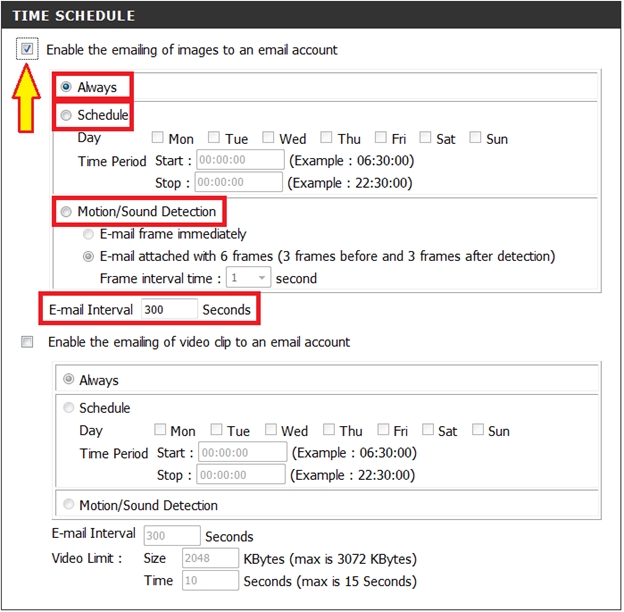Select the Always radio button for images
The image size is (624, 612).
[67, 87]
